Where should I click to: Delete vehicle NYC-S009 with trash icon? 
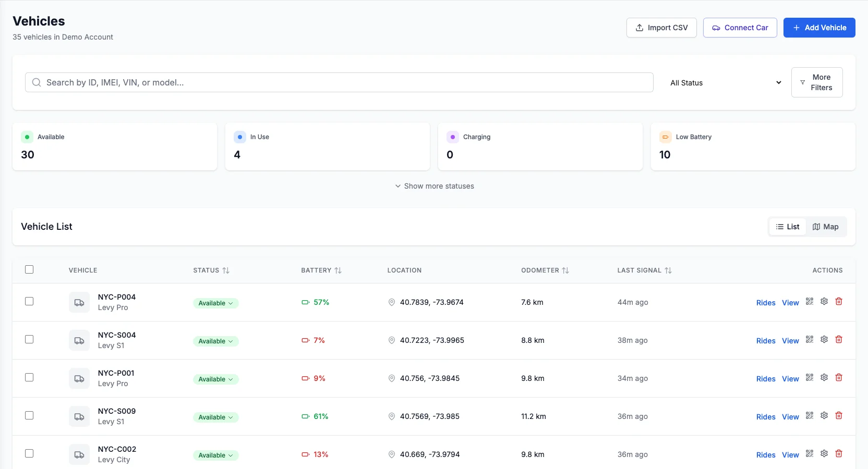tap(839, 415)
